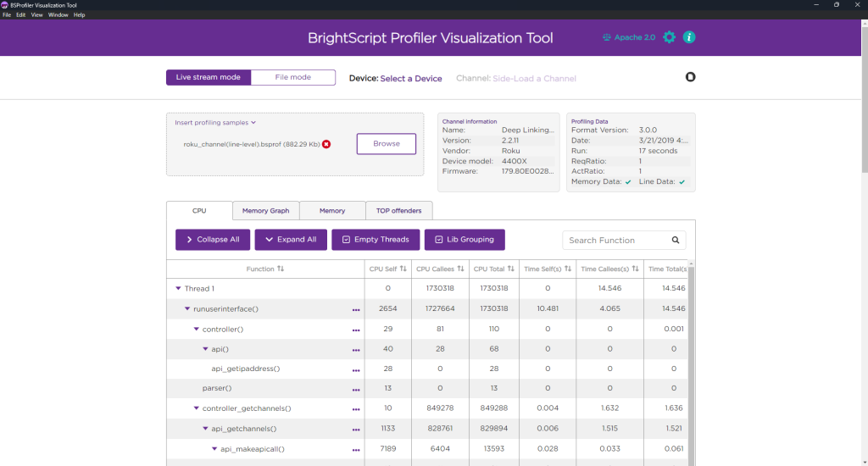Switch to File mode
This screenshot has width=868, height=466.
coord(292,77)
